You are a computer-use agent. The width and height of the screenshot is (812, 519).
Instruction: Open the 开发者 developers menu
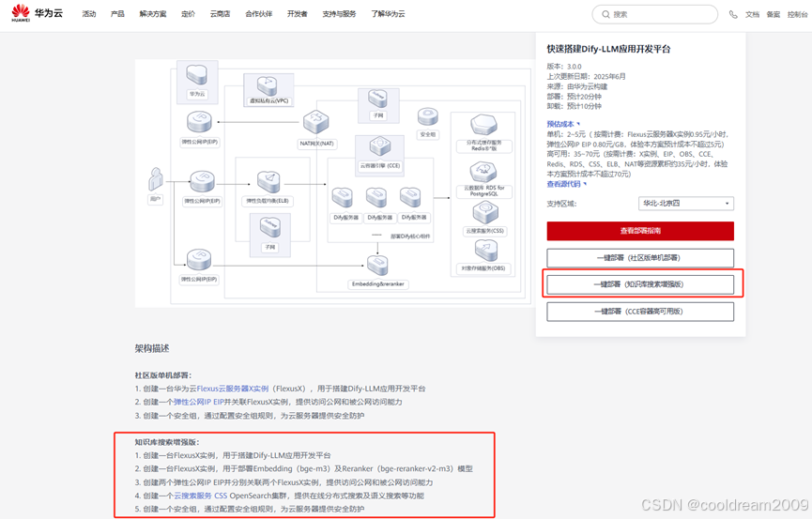(x=298, y=14)
